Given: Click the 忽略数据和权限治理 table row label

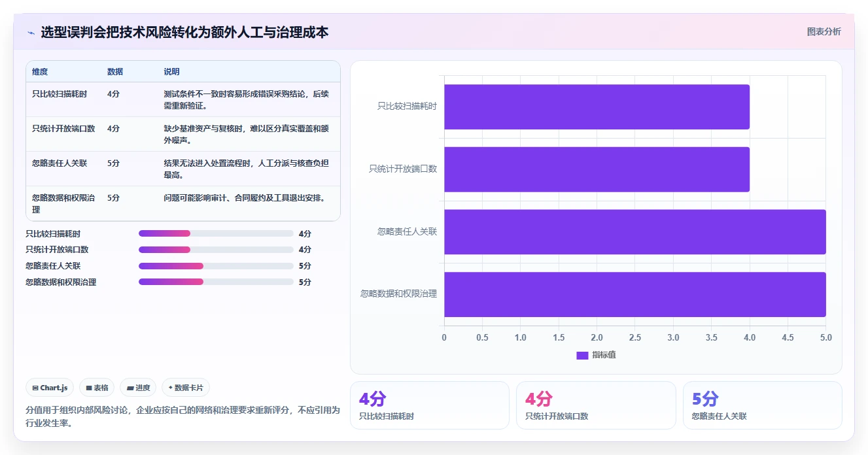Looking at the screenshot, I should click(63, 203).
